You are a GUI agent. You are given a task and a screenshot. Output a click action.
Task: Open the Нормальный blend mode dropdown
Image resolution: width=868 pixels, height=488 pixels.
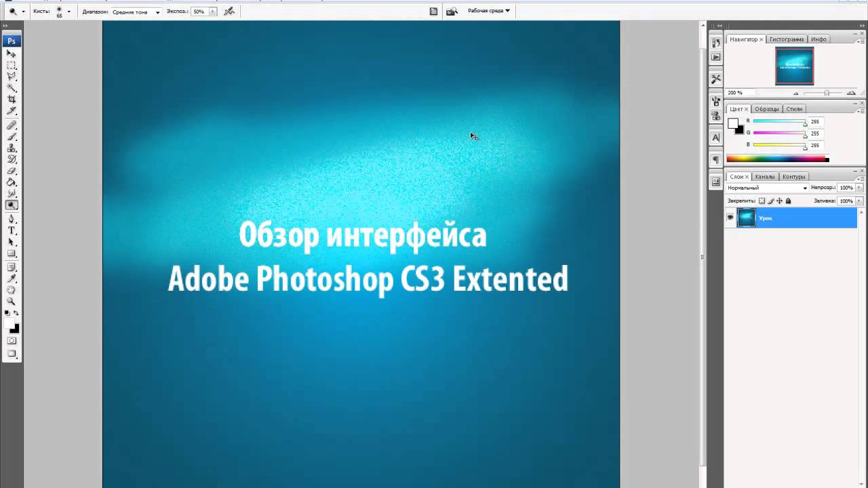767,188
